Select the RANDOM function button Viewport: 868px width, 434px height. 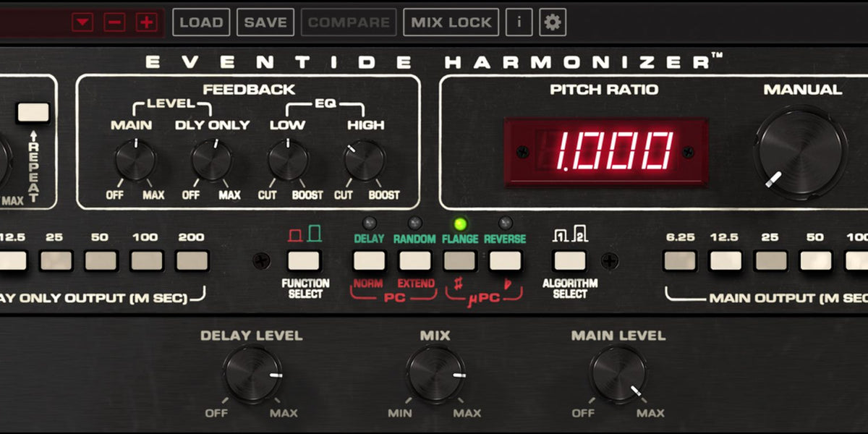click(x=414, y=259)
